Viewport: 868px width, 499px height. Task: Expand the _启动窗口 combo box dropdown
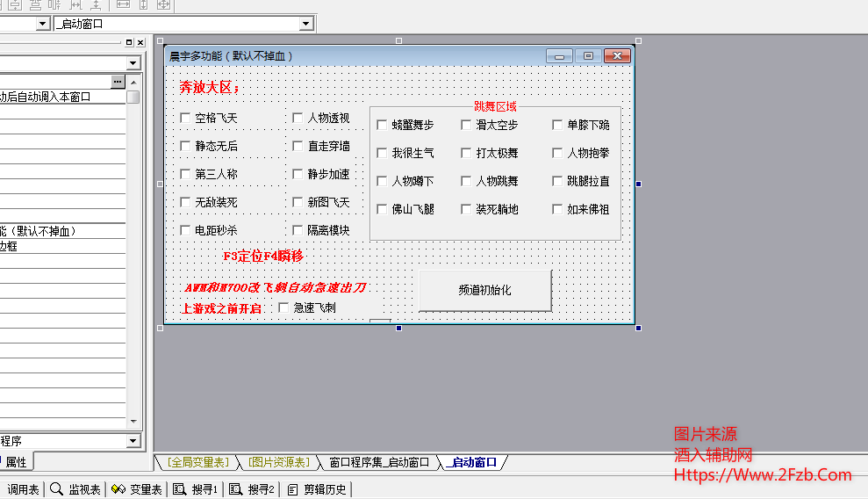(305, 24)
